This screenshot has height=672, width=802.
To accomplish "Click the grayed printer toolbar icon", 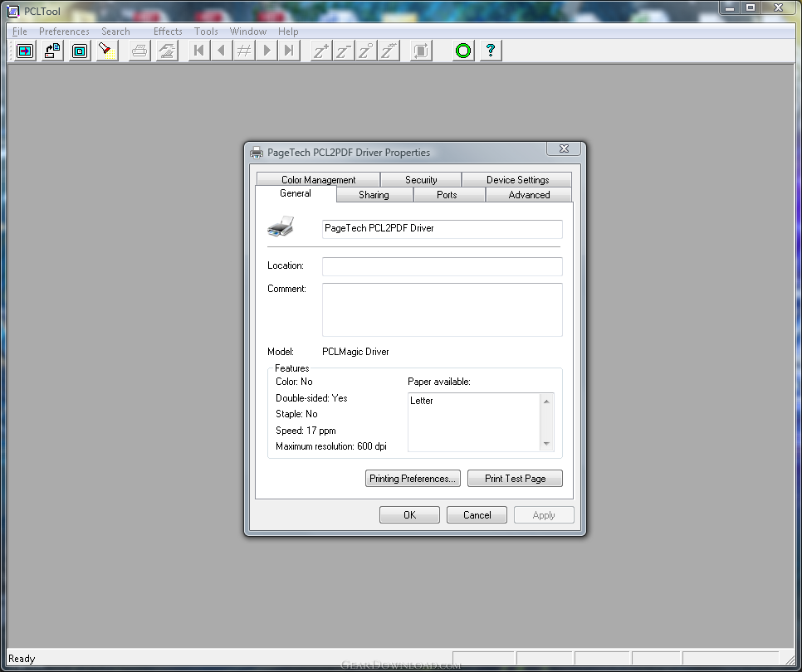I will pos(139,51).
